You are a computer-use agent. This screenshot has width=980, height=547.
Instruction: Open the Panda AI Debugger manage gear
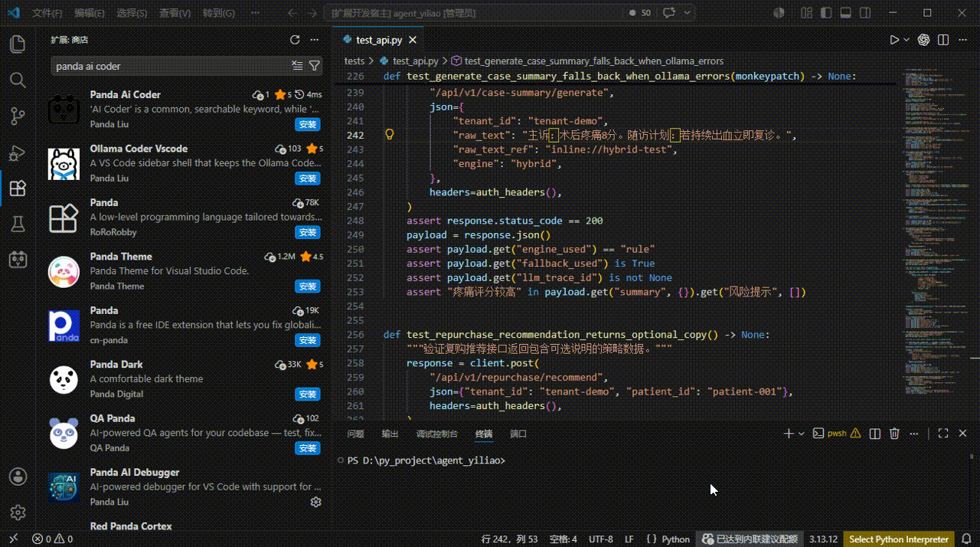click(315, 502)
